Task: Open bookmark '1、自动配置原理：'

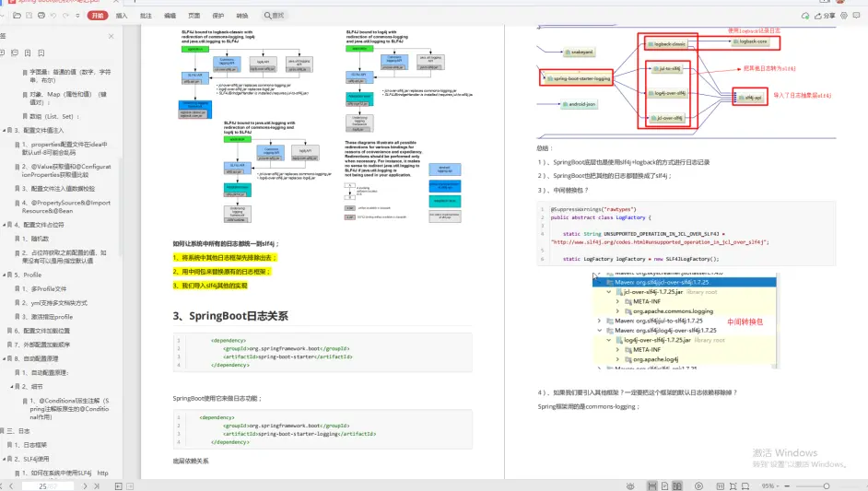Action: pyautogui.click(x=45, y=372)
